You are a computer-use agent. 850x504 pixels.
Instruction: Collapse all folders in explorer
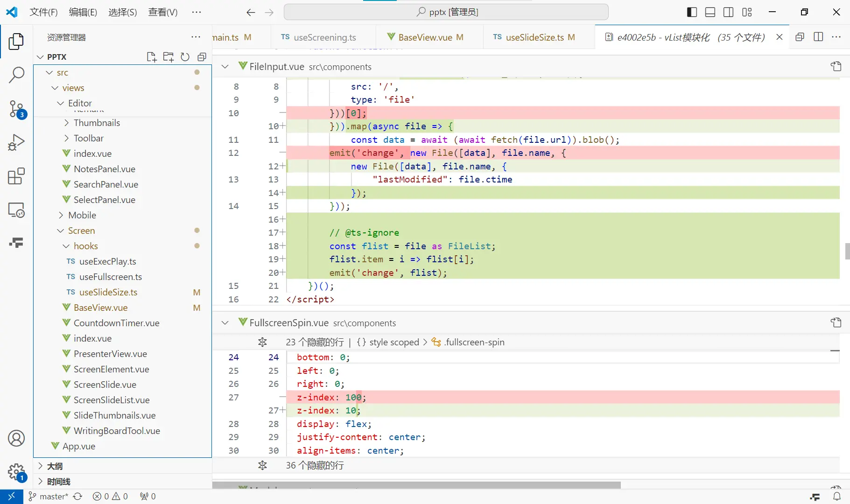202,57
